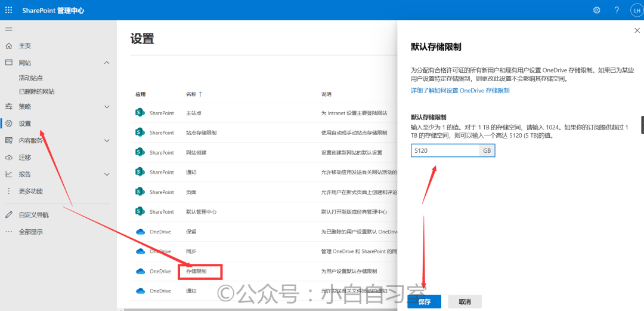Expand the 报告 section chevron

(x=107, y=174)
